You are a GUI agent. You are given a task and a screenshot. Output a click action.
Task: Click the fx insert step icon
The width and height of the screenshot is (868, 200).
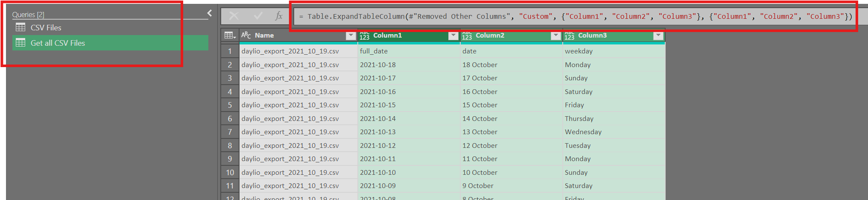[279, 16]
